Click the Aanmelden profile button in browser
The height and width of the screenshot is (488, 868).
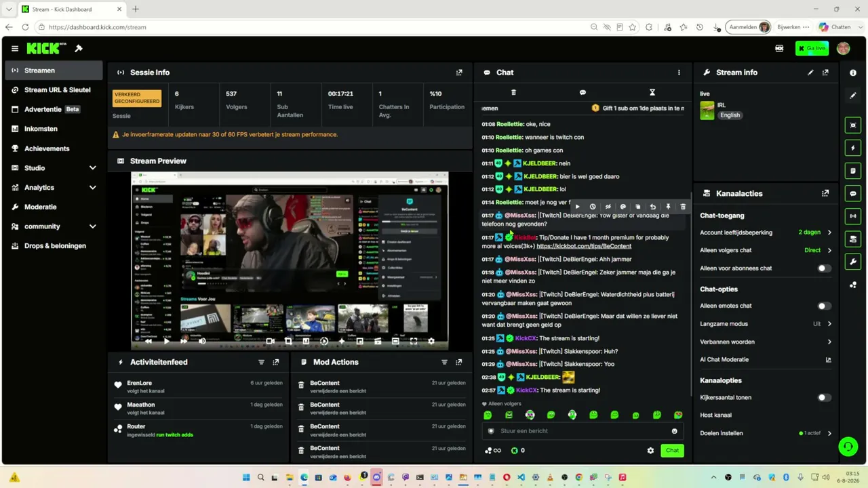[749, 27]
